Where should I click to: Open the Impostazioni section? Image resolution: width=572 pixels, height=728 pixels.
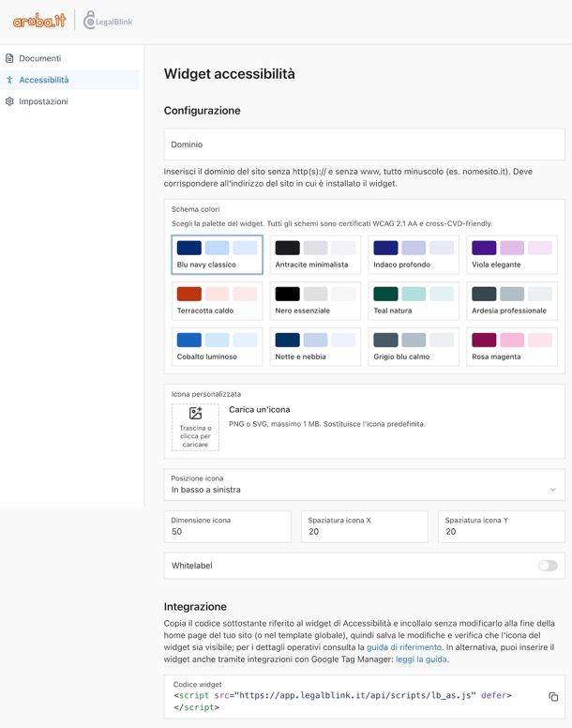pos(69,101)
